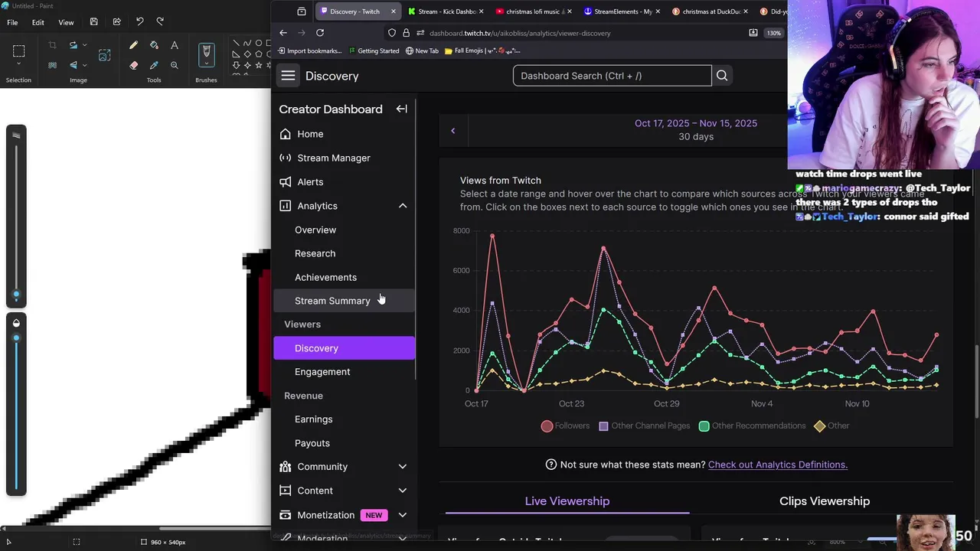The image size is (980, 551).
Task: Choose the Line shape in Paint
Action: pyautogui.click(x=236, y=43)
